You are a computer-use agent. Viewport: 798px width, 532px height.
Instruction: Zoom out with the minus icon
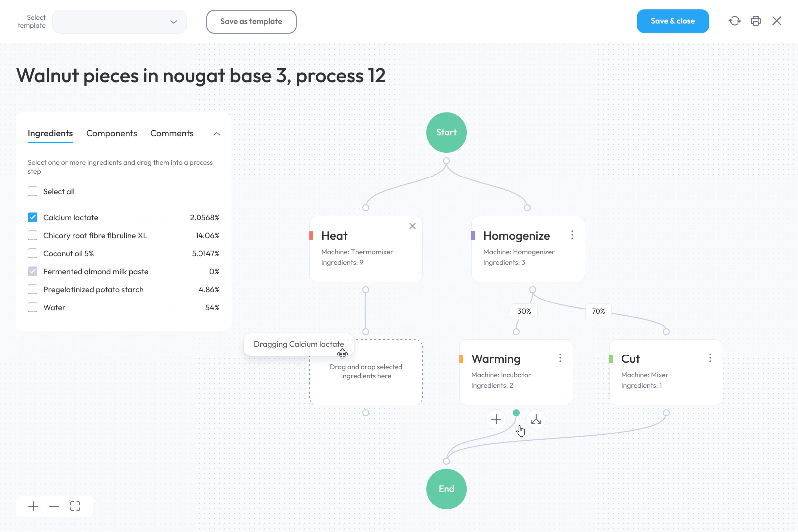(54, 506)
